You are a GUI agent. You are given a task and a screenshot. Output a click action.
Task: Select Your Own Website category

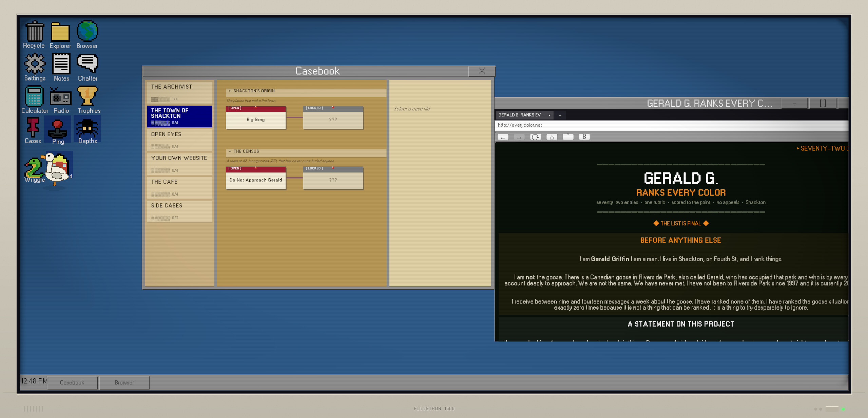180,164
